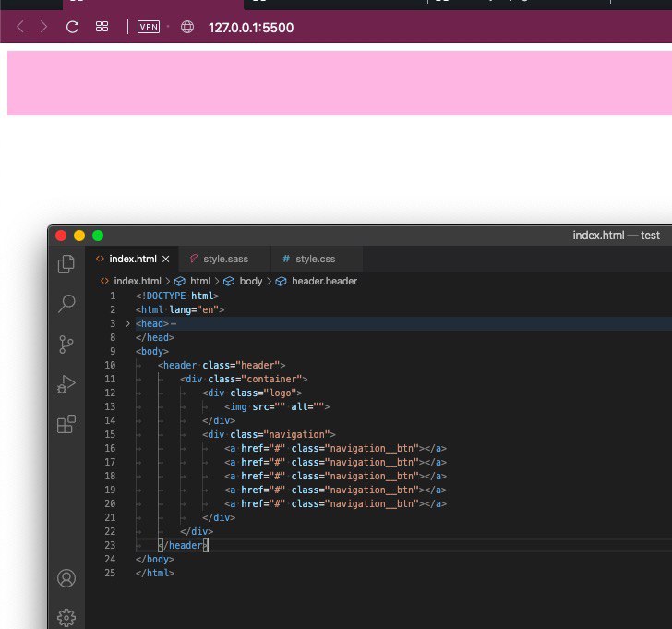Click the div class="container" line
This screenshot has width=672, height=629.
click(244, 379)
